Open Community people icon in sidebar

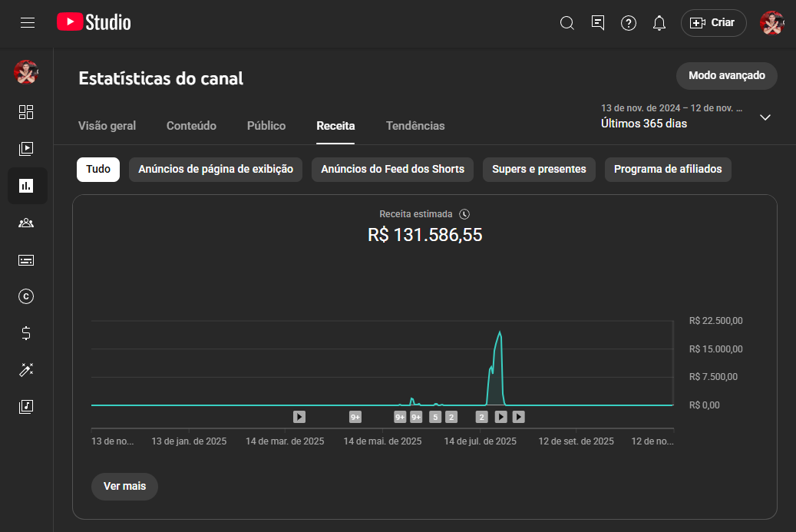click(x=26, y=223)
